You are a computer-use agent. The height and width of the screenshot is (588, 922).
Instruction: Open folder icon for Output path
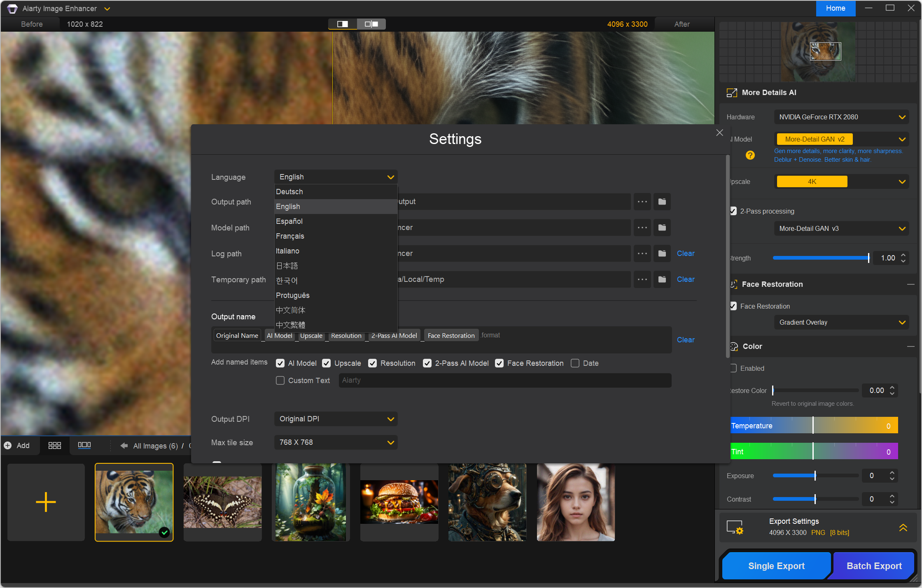point(662,202)
